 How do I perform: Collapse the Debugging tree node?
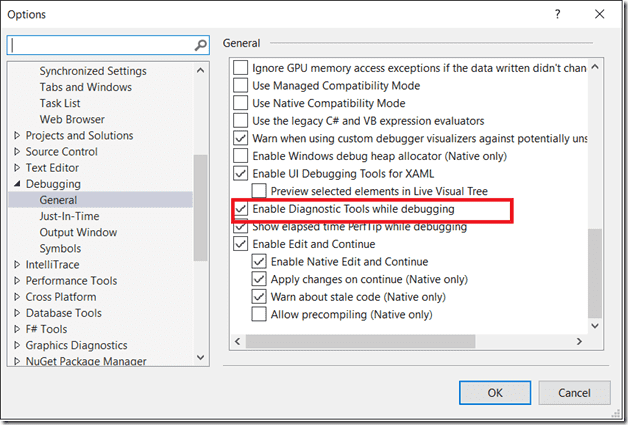coord(17,184)
